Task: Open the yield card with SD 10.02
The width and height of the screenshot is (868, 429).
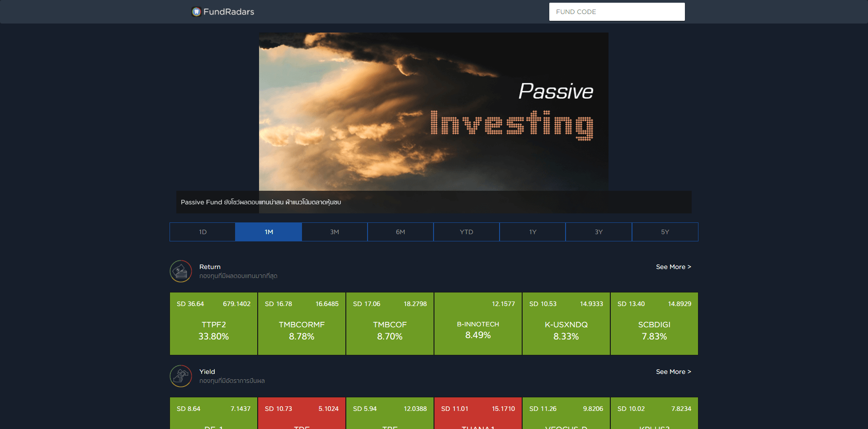Action: 654,413
